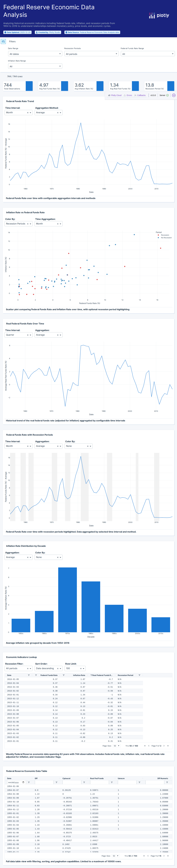Open the calendar icon in Date column filter

click(x=23, y=782)
